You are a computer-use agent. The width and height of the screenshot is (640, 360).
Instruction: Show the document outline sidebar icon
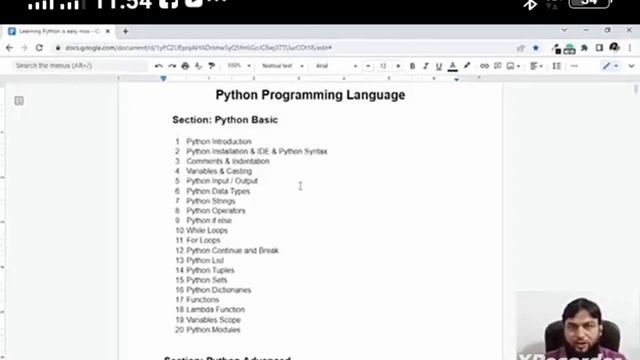[19, 100]
